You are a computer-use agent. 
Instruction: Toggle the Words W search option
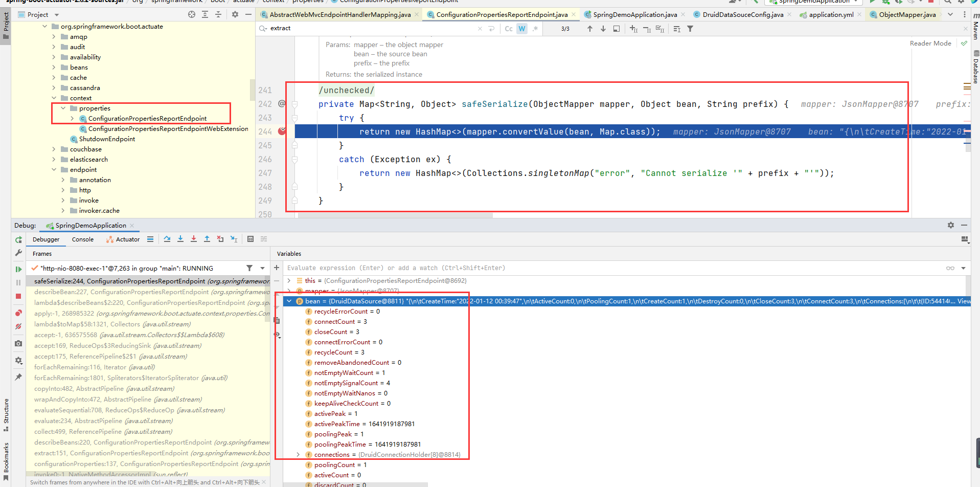tap(522, 29)
